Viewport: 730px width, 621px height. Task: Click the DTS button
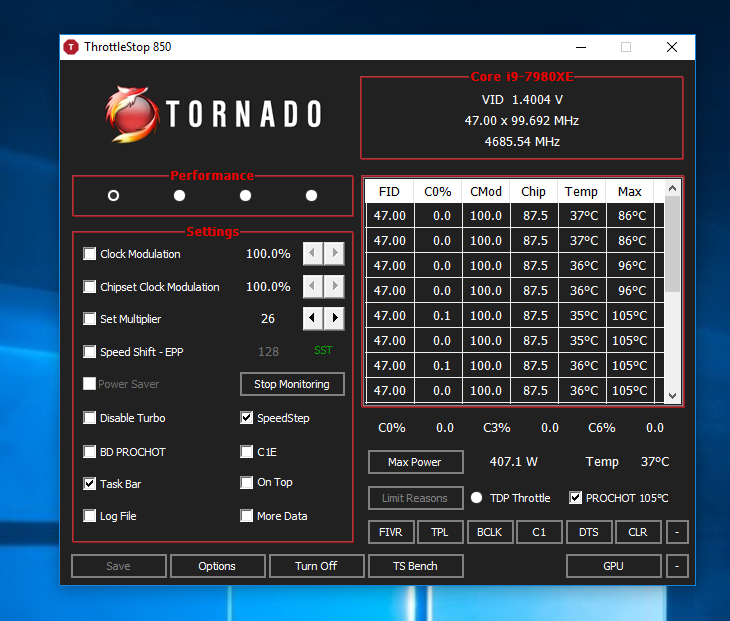click(589, 532)
